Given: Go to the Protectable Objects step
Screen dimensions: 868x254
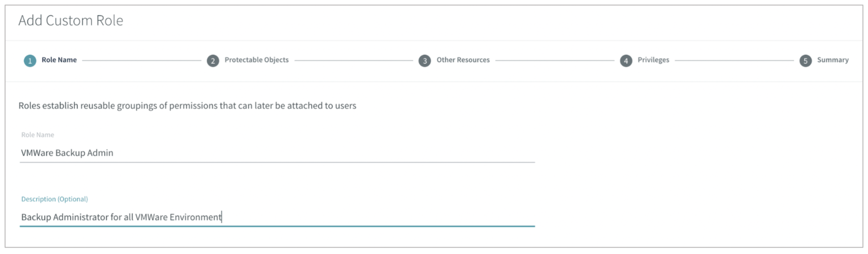Looking at the screenshot, I should (x=257, y=60).
